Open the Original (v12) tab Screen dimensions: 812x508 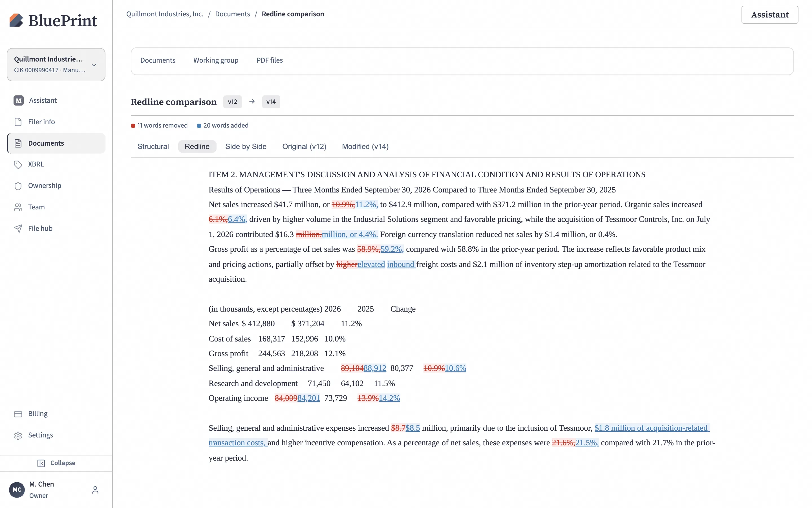(x=304, y=146)
